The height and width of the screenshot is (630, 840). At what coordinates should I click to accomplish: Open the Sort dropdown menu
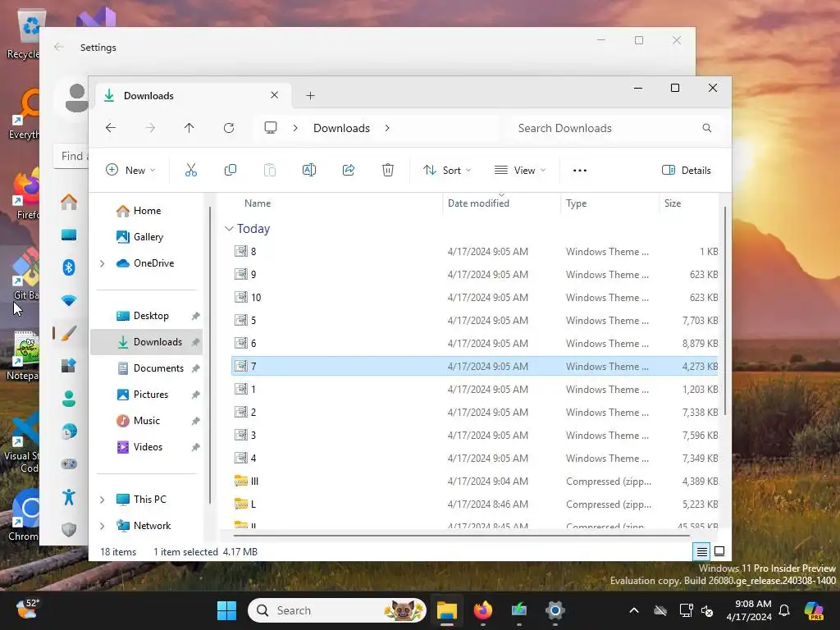point(447,171)
